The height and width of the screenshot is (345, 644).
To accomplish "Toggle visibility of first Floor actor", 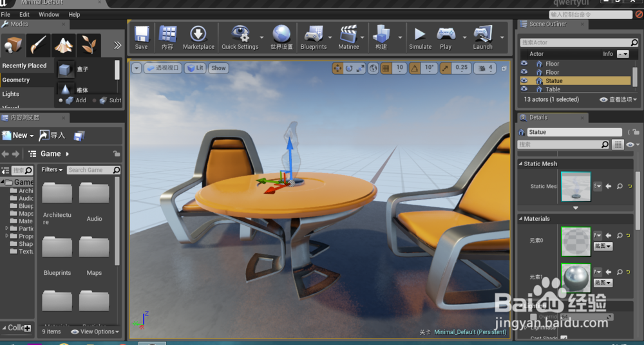I will (x=524, y=64).
